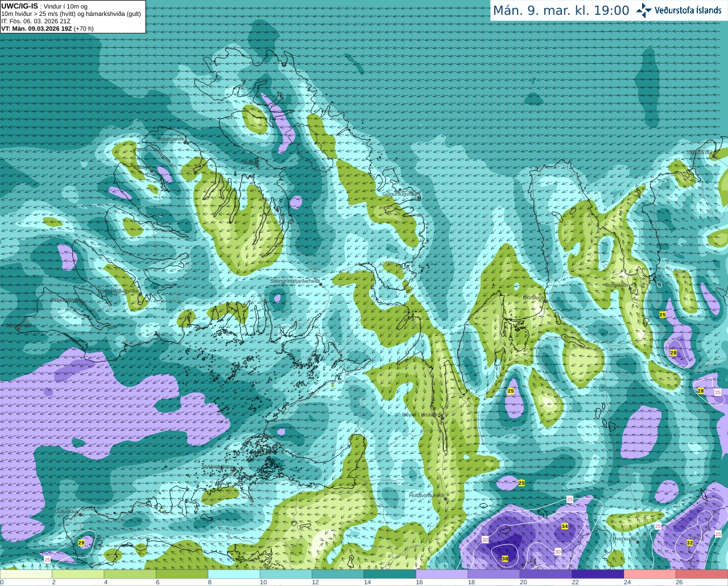The image size is (728, 586).
Task: Click the Gufuskálar station dot
Action: tap(81, 514)
